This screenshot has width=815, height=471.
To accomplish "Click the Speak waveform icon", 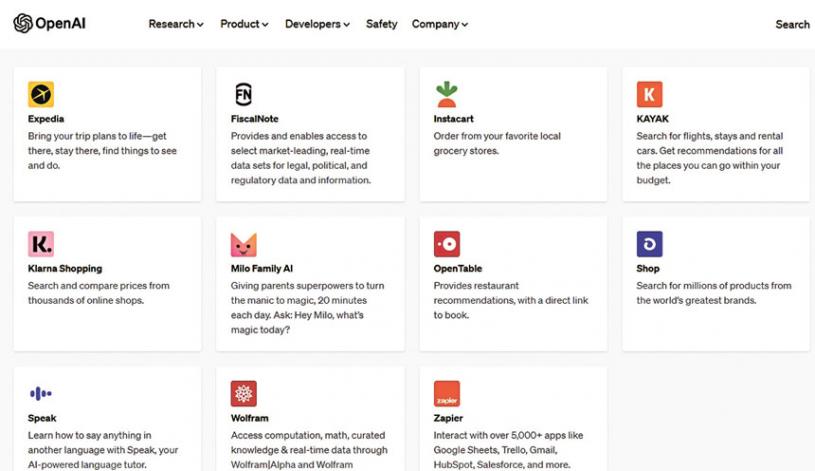I will point(41,394).
